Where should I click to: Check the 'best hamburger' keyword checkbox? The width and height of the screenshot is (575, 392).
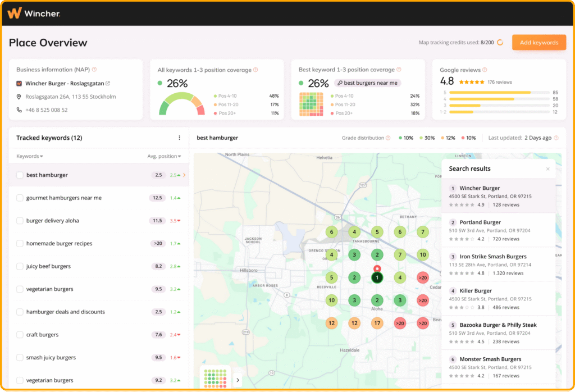(20, 175)
